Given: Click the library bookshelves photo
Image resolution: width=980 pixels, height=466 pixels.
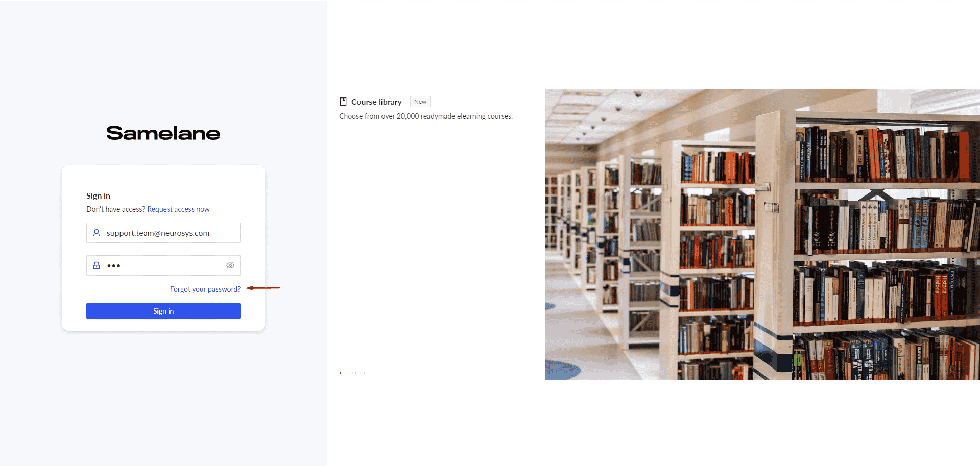Looking at the screenshot, I should point(762,234).
